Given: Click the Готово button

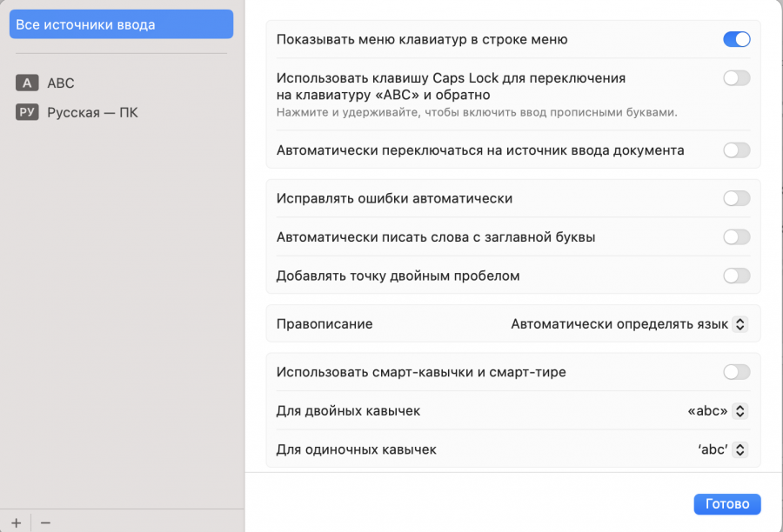Looking at the screenshot, I should click(x=727, y=504).
